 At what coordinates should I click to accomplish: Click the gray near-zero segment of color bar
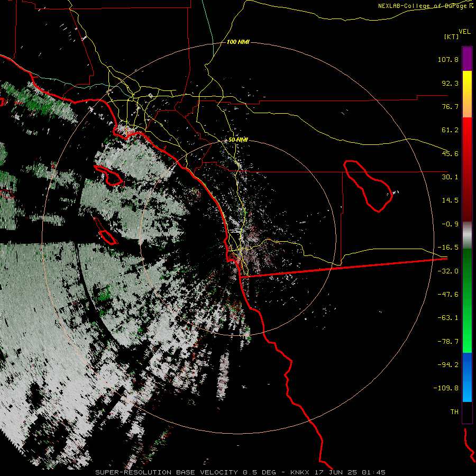(467, 235)
